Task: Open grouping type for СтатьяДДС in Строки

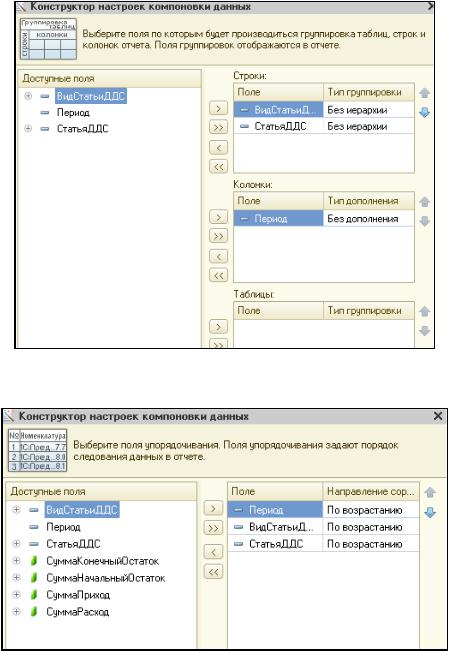Action: pyautogui.click(x=369, y=126)
